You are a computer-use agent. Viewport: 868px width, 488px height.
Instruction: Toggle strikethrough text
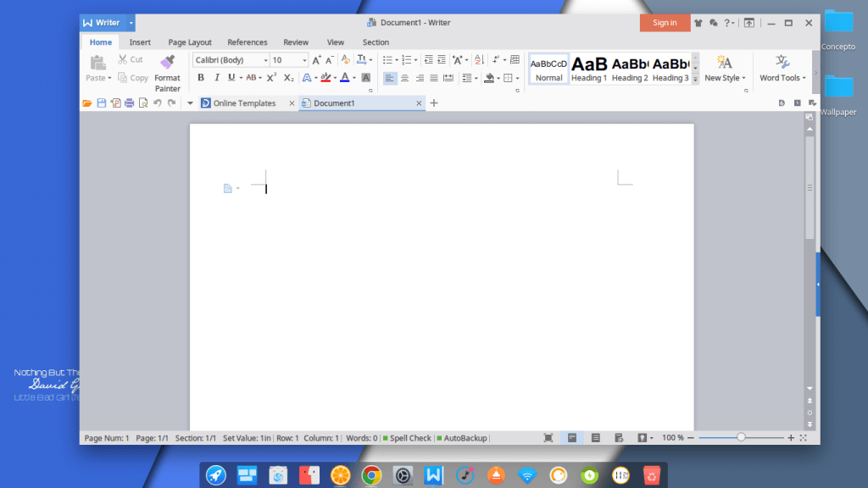point(251,78)
